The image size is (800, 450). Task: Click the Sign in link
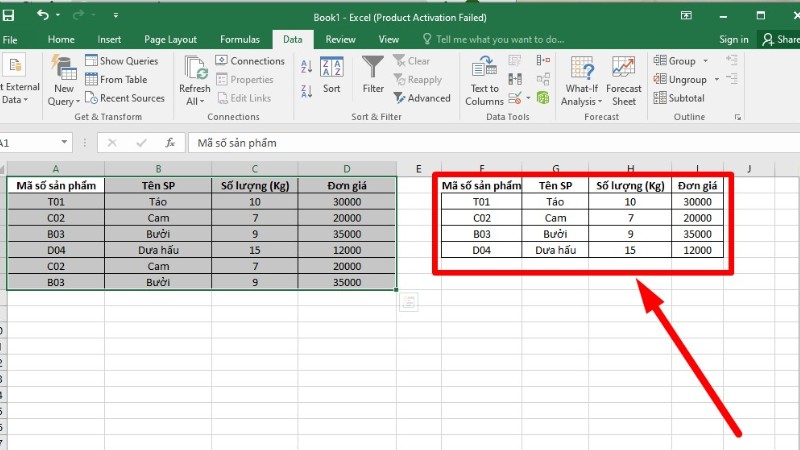coord(733,39)
